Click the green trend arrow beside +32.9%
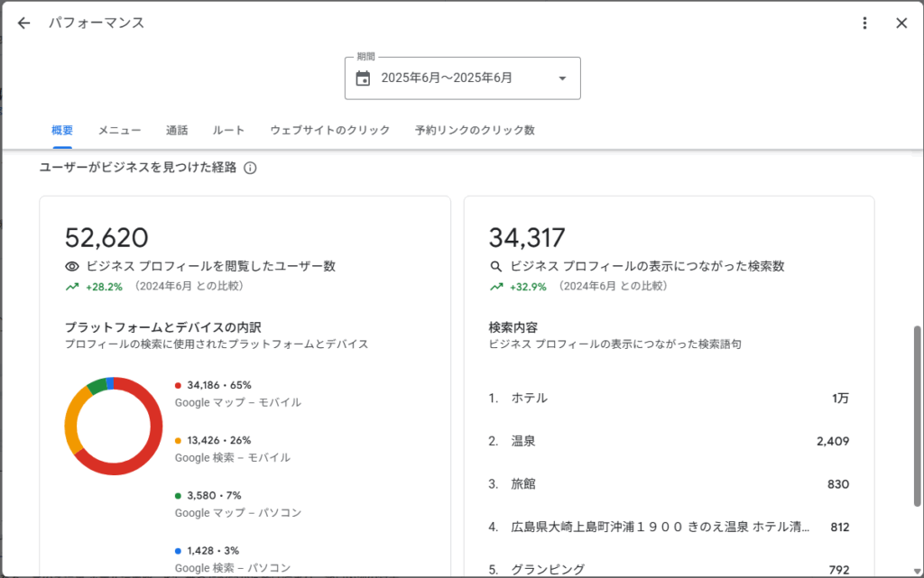924x578 pixels. 495,287
